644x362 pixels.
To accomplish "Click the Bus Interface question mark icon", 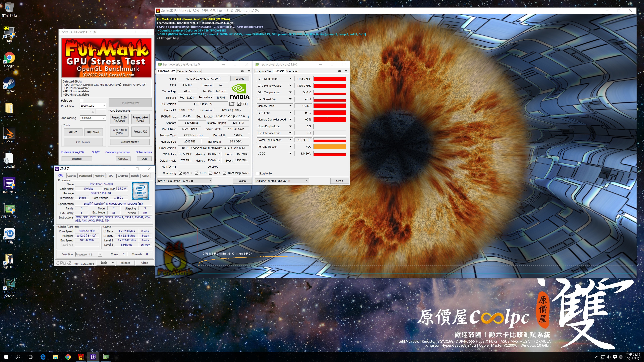I will (248, 116).
